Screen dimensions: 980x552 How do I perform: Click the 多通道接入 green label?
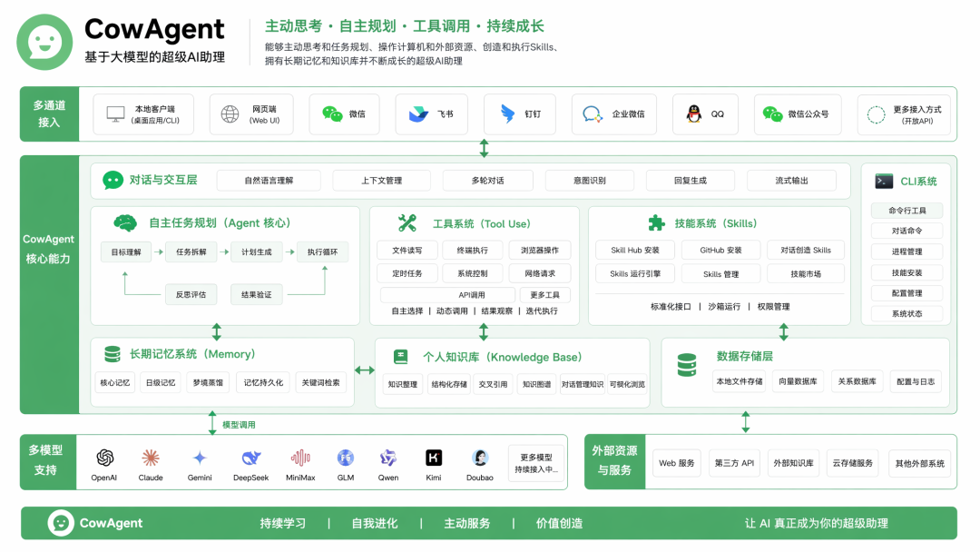(49, 113)
